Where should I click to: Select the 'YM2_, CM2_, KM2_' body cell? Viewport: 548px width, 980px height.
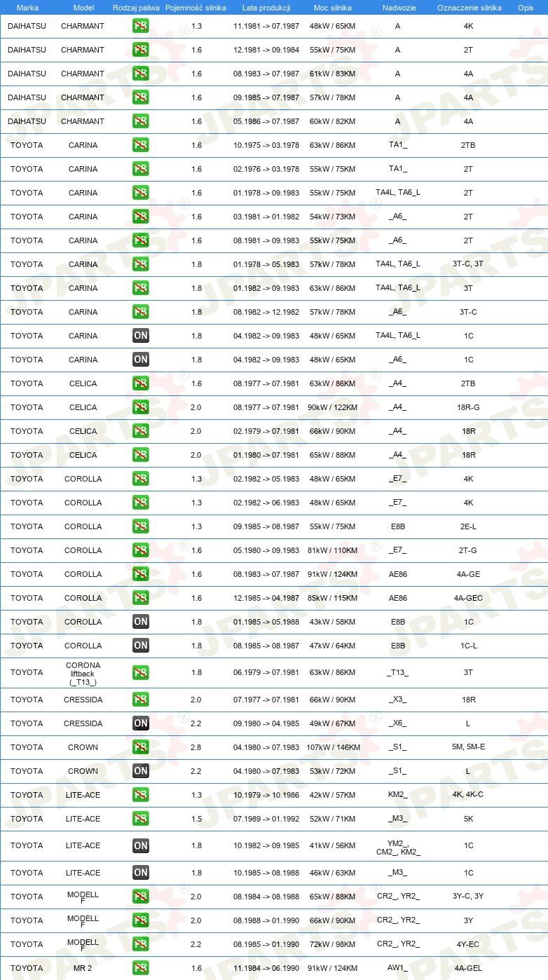[398, 849]
